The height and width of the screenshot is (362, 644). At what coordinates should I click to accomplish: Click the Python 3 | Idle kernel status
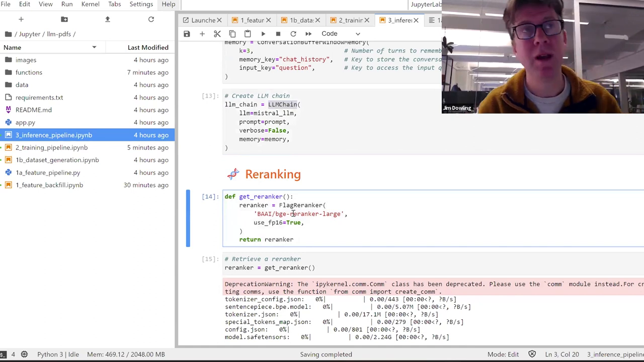(58, 354)
